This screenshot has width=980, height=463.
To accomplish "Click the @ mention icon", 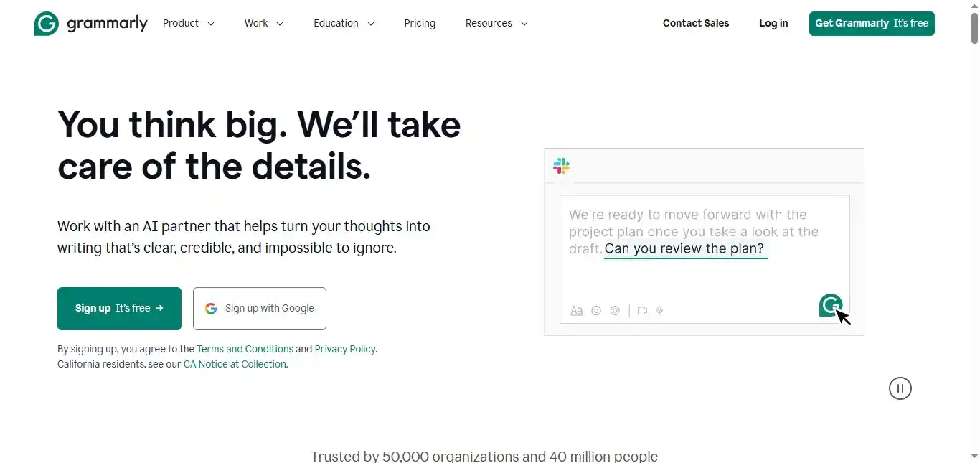I will [615, 311].
